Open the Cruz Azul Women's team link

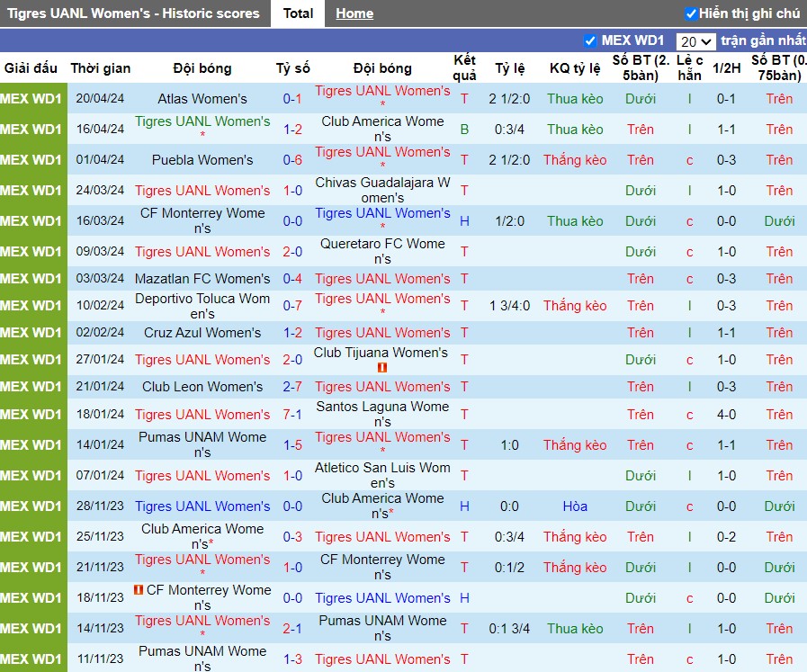pyautogui.click(x=202, y=332)
